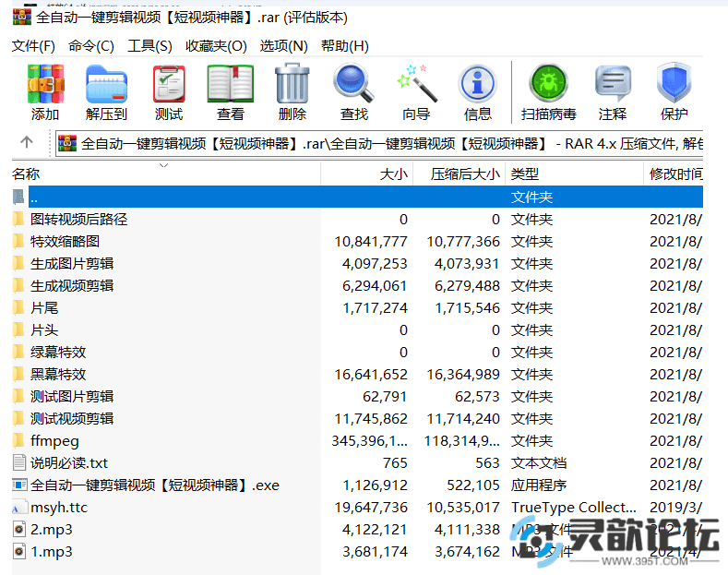Click the folder icon of ffmpeg
This screenshot has height=575, width=728.
[x=18, y=440]
